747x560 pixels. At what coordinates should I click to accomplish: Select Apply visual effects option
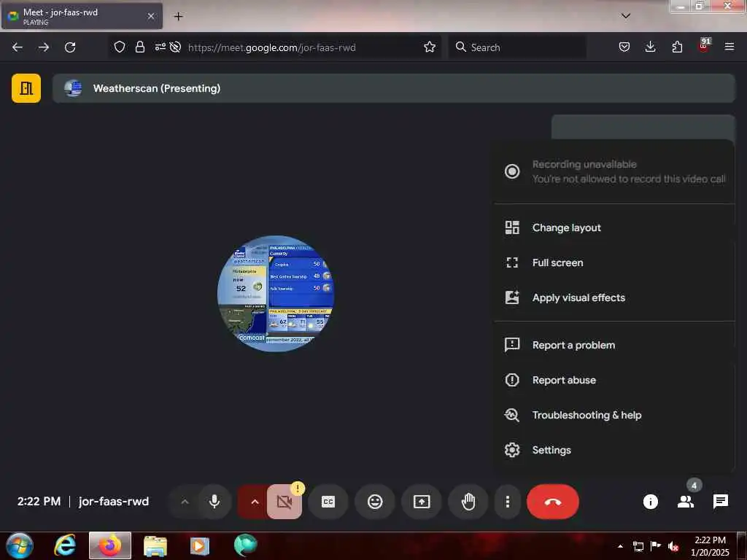[614, 297]
